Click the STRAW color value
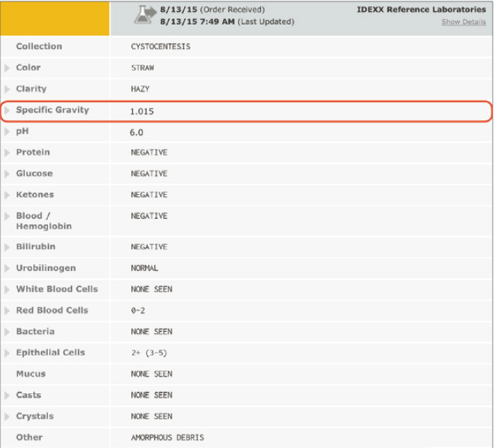Screen dimensions: 496x448 click(143, 68)
